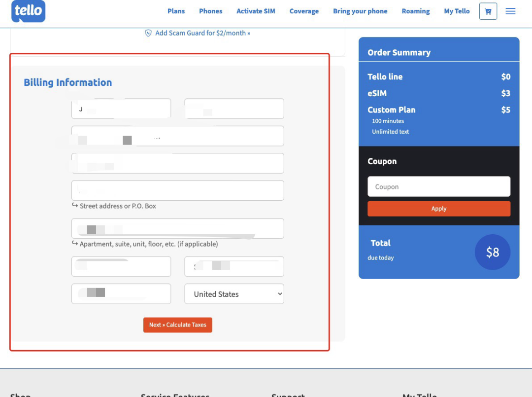Go to Phones in navigation

pos(211,11)
